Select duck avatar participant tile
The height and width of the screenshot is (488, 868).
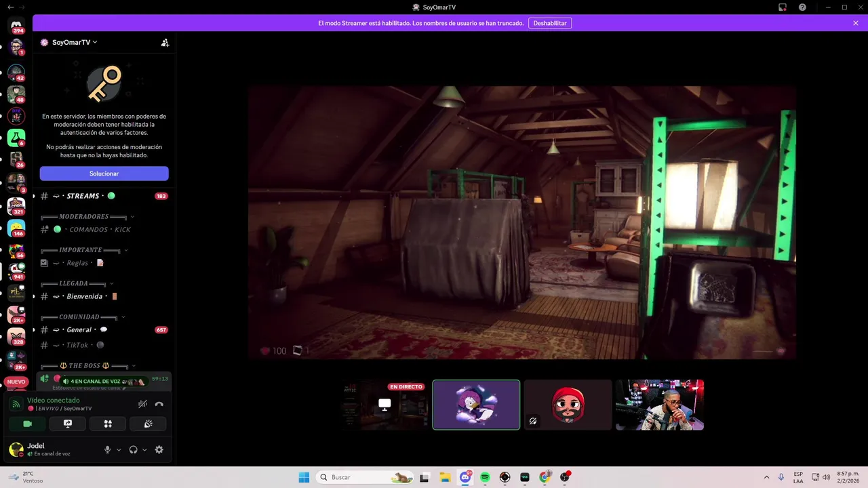coord(477,405)
